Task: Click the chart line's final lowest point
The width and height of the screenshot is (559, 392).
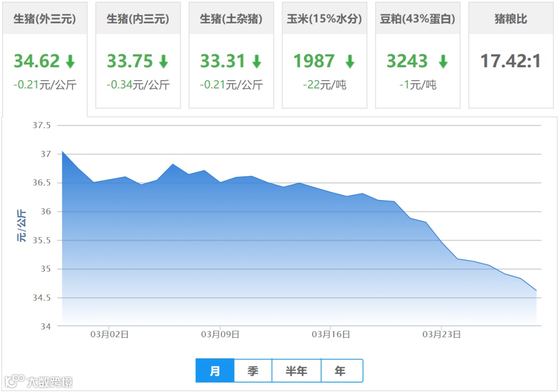Action: pos(536,291)
